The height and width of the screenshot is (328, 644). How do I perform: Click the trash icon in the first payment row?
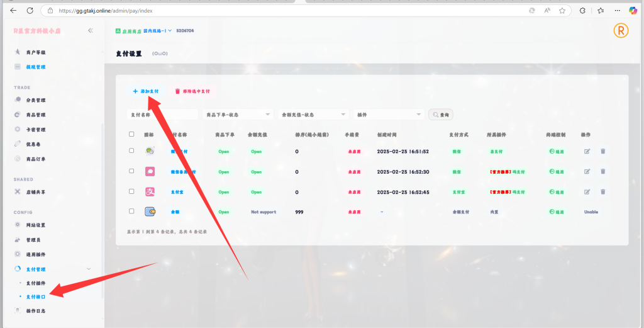(x=602, y=151)
